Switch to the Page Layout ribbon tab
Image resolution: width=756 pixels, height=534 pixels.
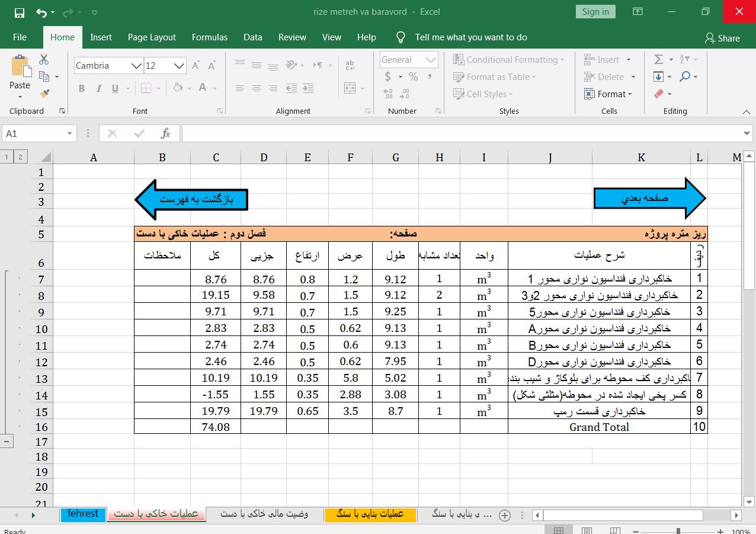click(x=152, y=37)
